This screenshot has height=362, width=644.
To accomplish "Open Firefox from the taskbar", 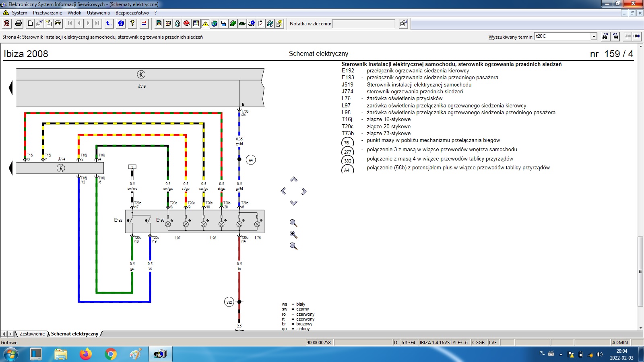I will (x=85, y=354).
